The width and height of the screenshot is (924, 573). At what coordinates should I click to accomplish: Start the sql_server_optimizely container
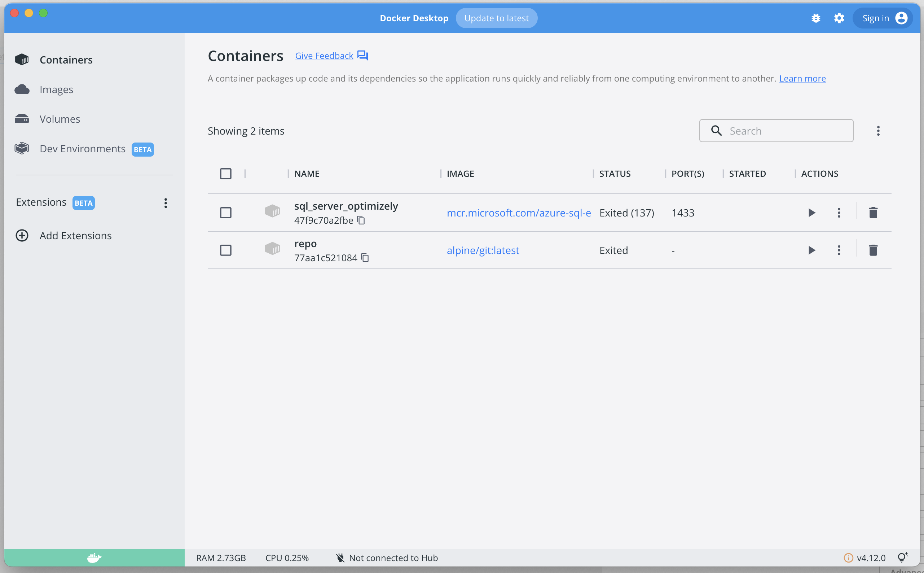[811, 213]
